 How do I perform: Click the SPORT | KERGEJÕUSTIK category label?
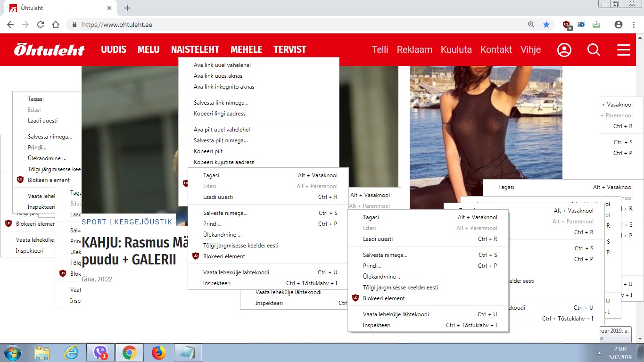point(127,222)
